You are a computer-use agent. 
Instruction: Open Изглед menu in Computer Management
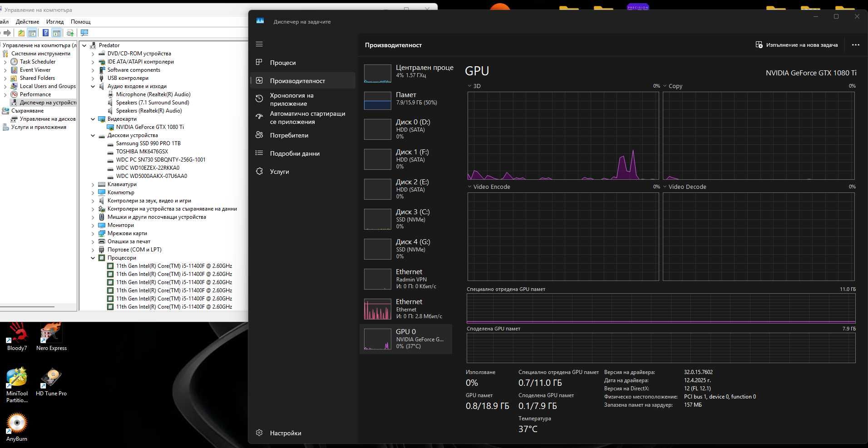pyautogui.click(x=55, y=22)
